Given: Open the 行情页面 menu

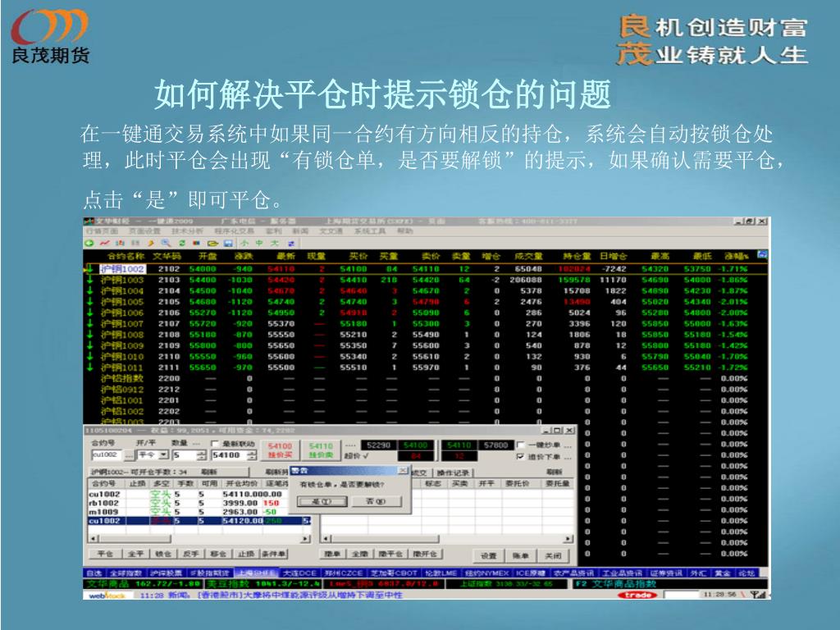Looking at the screenshot, I should point(102,231).
